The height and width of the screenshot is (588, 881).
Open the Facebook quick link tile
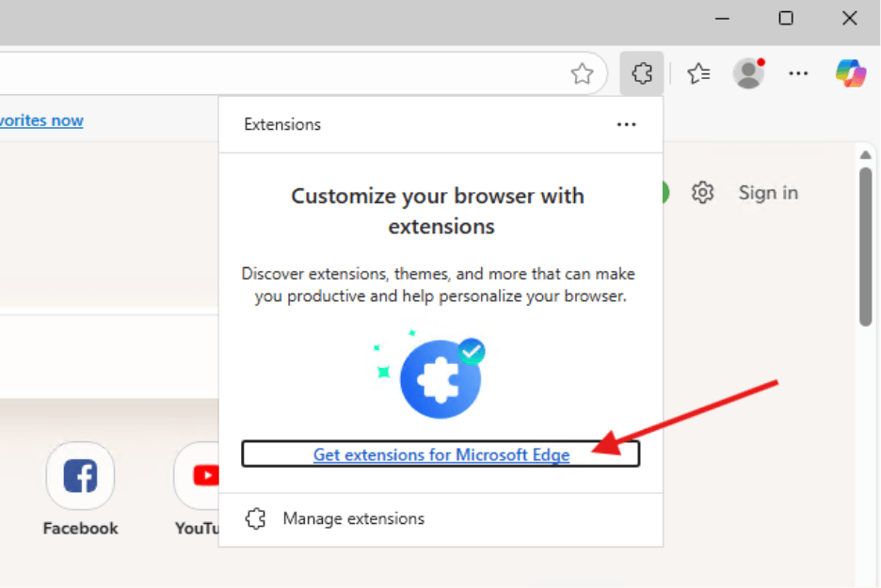[80, 476]
